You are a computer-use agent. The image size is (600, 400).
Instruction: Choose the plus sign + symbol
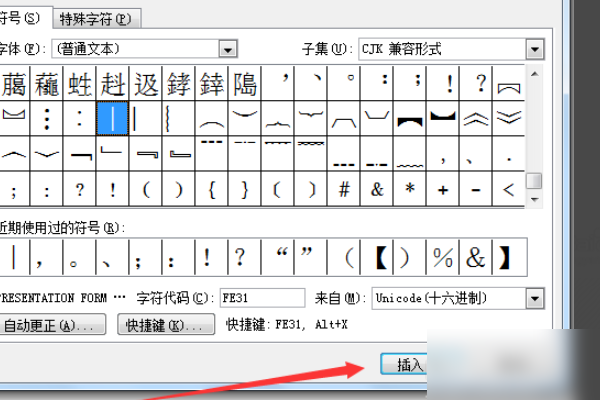[x=443, y=189]
